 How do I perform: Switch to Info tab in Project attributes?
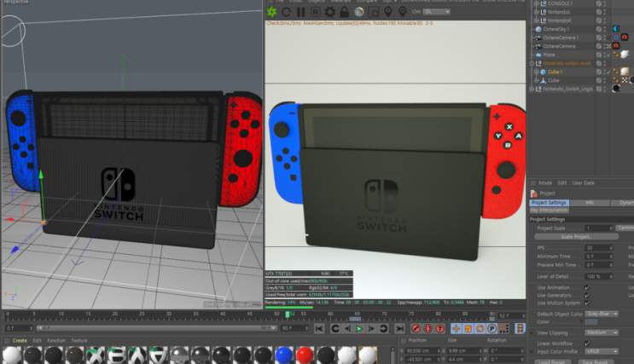tap(590, 202)
